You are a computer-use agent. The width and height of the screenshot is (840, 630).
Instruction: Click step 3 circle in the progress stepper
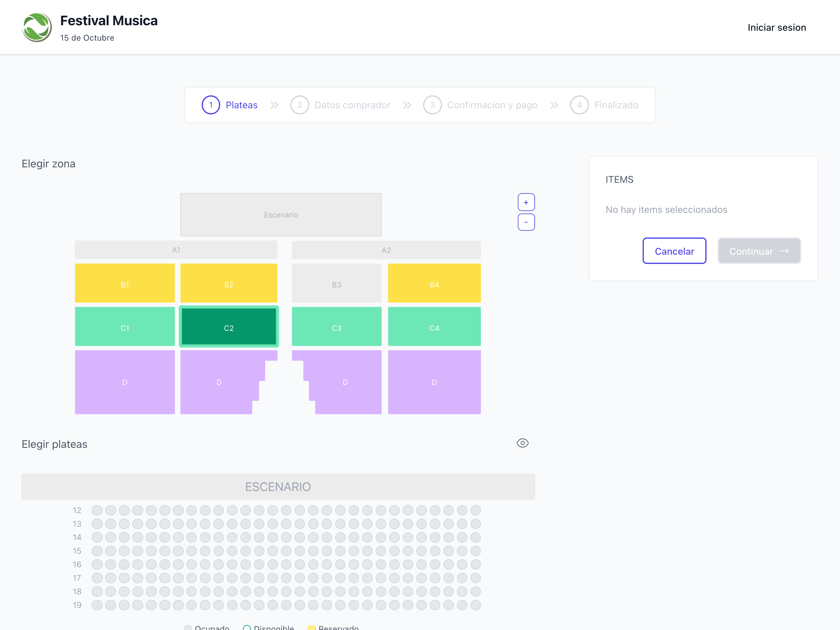click(x=432, y=105)
